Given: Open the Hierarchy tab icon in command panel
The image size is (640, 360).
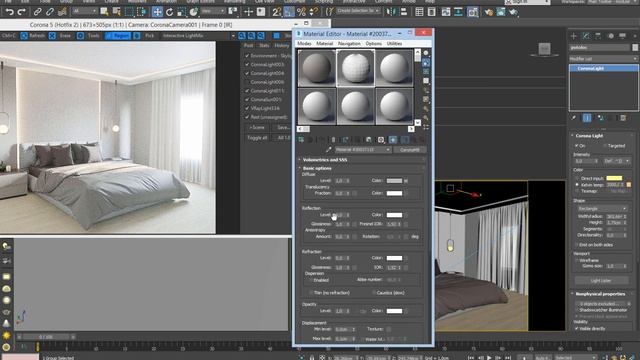Looking at the screenshot, I should pos(598,36).
